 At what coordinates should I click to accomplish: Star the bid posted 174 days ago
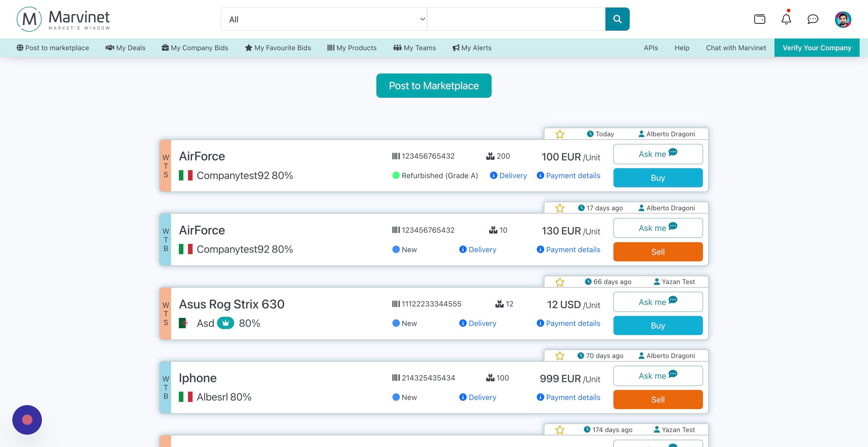coord(560,430)
